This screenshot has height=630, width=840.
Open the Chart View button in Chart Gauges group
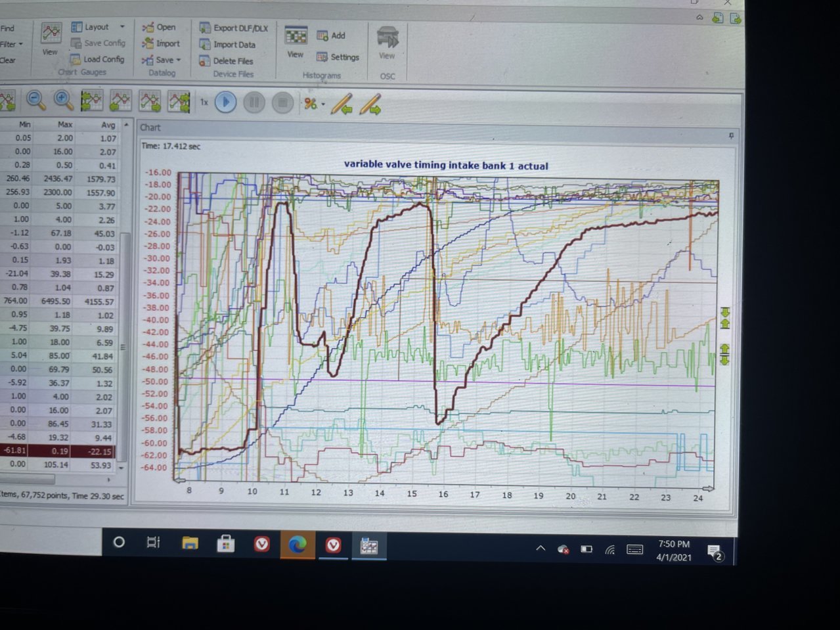coord(51,39)
